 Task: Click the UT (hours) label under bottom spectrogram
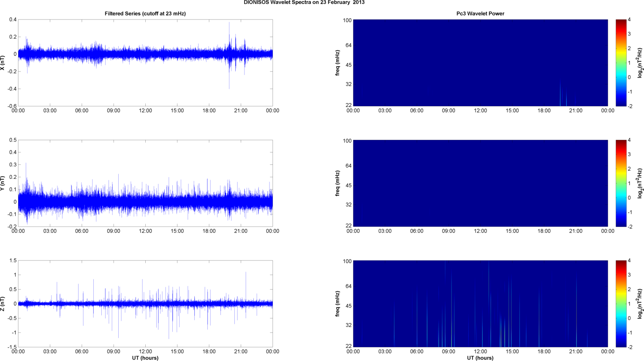(x=480, y=358)
